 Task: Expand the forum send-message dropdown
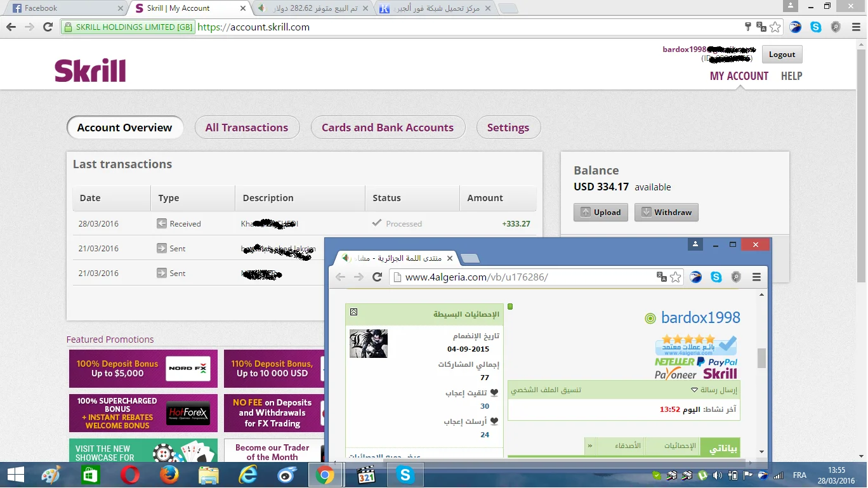click(694, 390)
